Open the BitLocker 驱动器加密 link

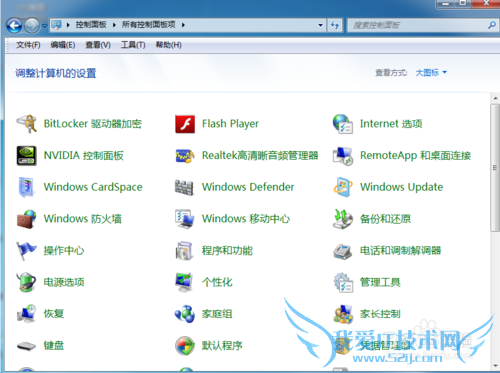93,124
